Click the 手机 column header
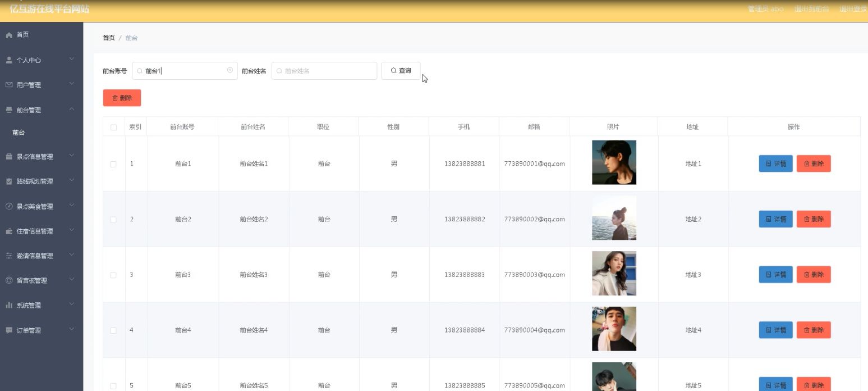The width and height of the screenshot is (868, 391). click(464, 127)
